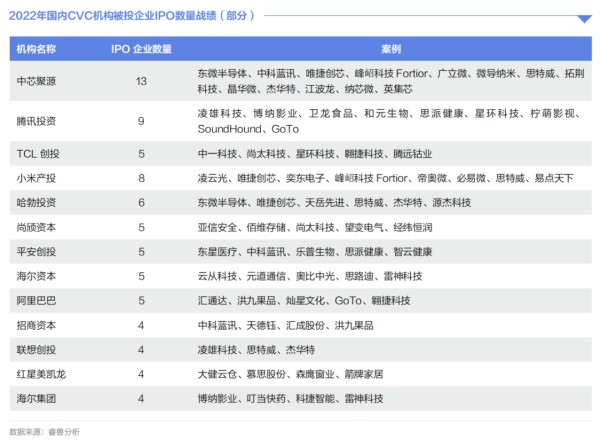
Task: Select the '海尔资本' institution name
Action: [x=36, y=276]
